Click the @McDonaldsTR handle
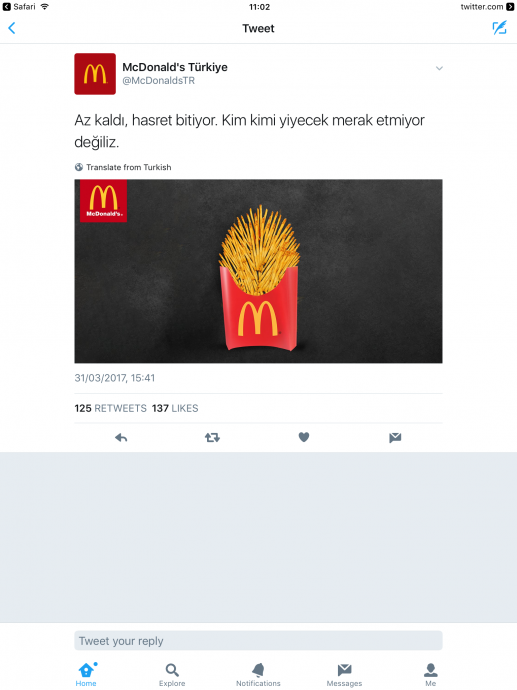Viewport: 517px width, 690px height. pyautogui.click(x=158, y=81)
